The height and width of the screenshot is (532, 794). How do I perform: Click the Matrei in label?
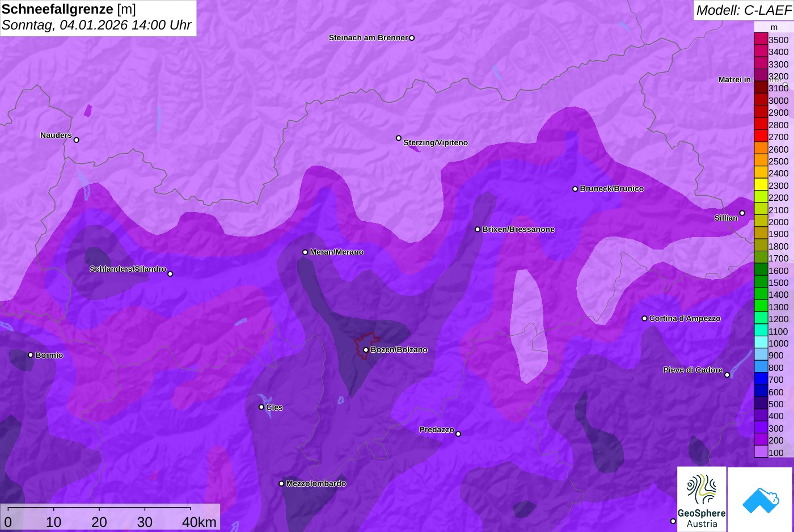tap(734, 80)
